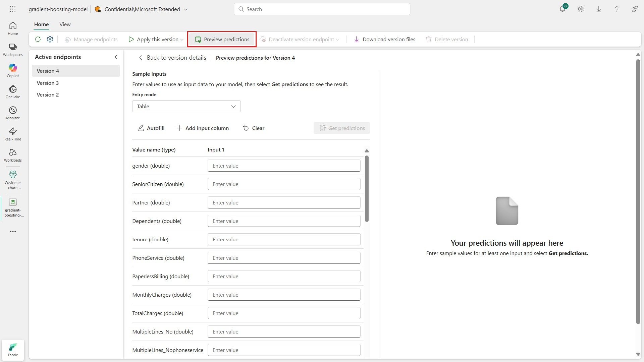Open the notifications bell icon

coord(562,9)
